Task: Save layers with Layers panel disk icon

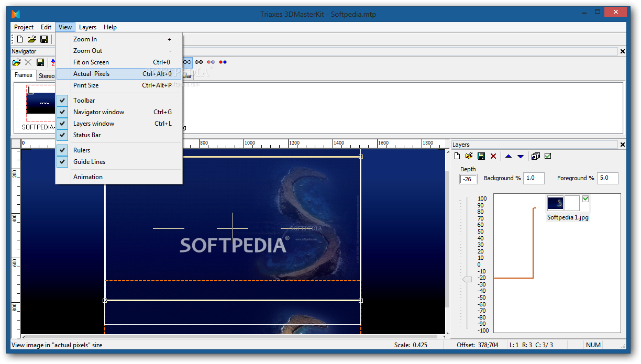Action: 481,156
